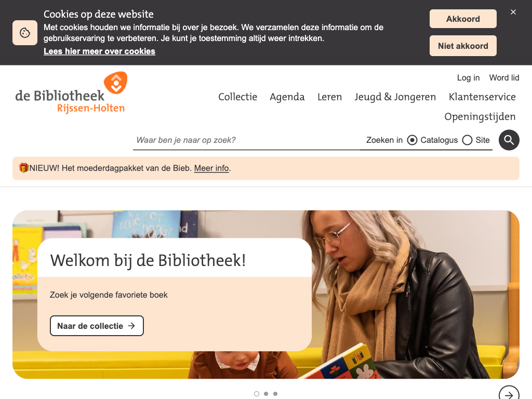Jump to the second carousel dot
The image size is (532, 399).
pos(266,394)
